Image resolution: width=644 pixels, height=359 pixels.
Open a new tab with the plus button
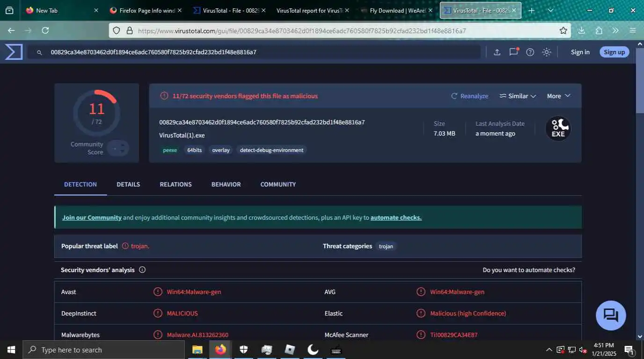(x=531, y=10)
